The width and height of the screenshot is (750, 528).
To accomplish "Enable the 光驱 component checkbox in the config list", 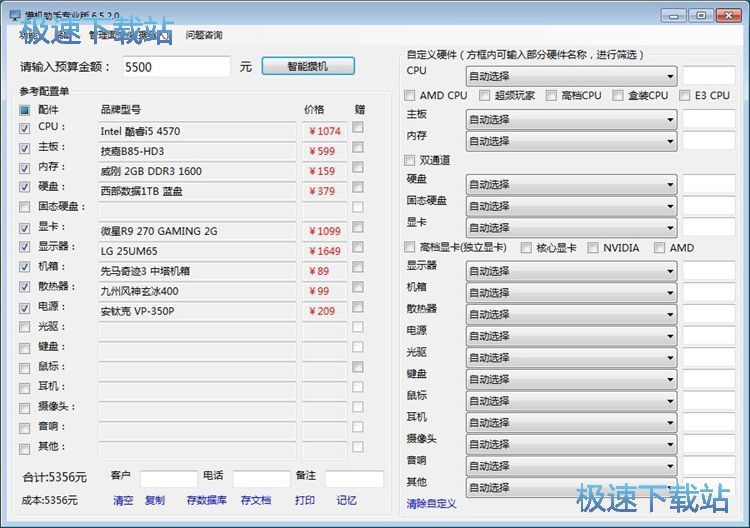I will pos(24,327).
